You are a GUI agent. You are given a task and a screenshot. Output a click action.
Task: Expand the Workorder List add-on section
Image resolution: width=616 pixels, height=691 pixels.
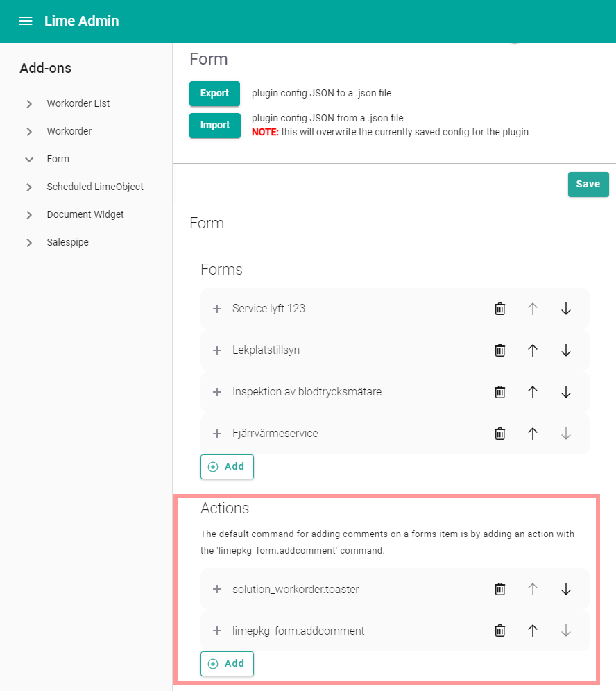pos(28,103)
